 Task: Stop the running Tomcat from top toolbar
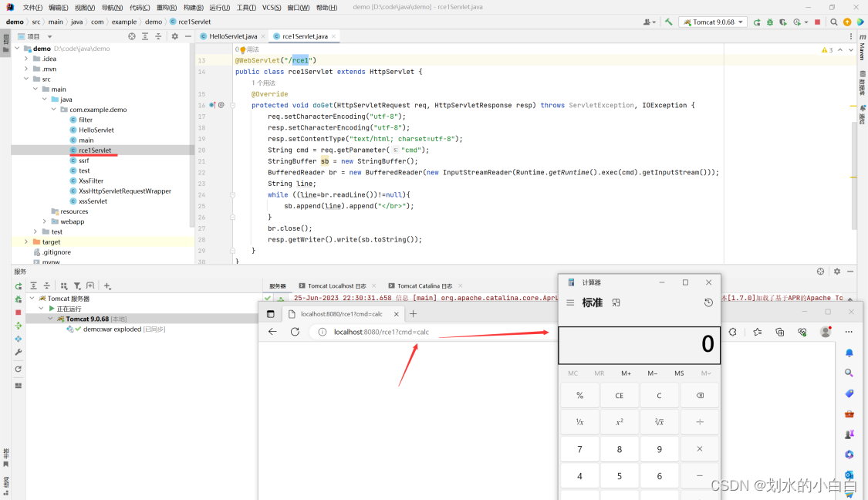pyautogui.click(x=818, y=22)
